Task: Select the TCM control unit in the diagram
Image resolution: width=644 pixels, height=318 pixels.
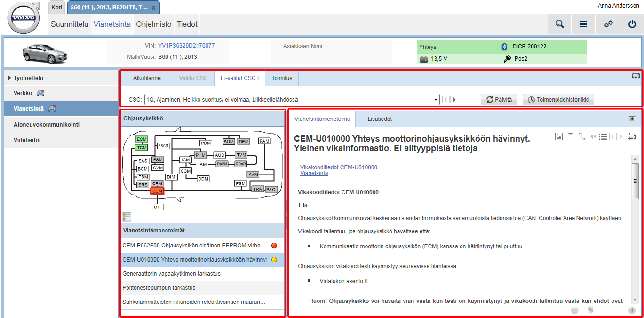Action: click(142, 148)
